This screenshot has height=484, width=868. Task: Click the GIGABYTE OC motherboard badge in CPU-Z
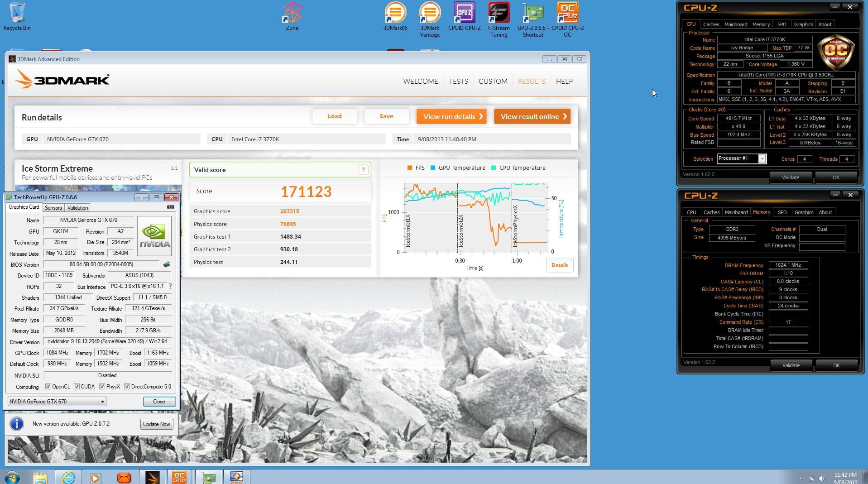point(837,52)
